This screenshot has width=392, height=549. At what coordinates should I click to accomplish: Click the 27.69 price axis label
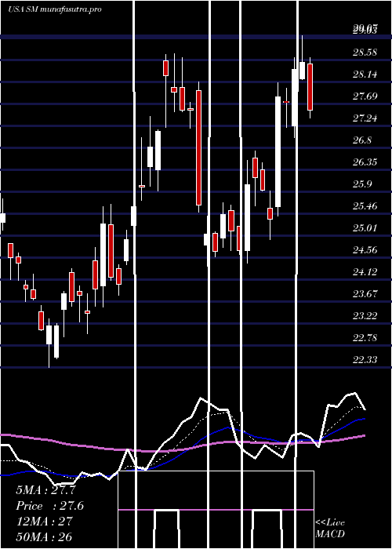point(365,96)
